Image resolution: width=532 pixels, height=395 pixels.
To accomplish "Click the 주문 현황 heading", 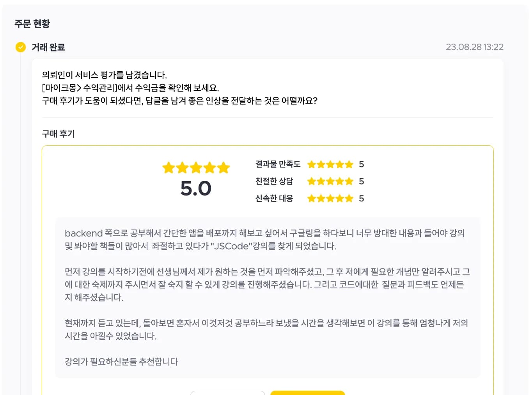I will [32, 24].
